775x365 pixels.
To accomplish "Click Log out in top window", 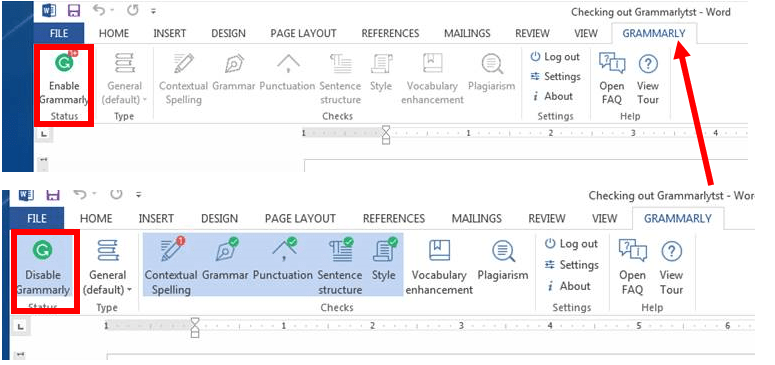I will [555, 57].
